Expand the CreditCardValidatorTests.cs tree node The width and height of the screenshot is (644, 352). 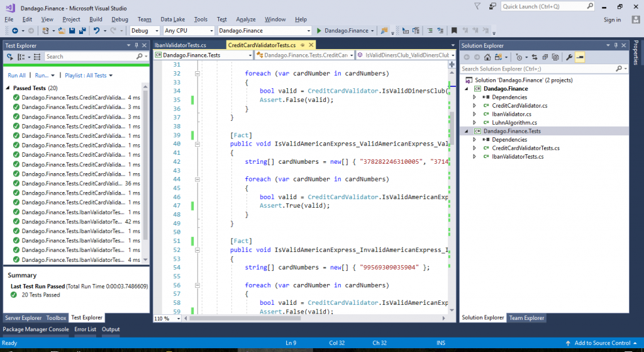(x=474, y=148)
